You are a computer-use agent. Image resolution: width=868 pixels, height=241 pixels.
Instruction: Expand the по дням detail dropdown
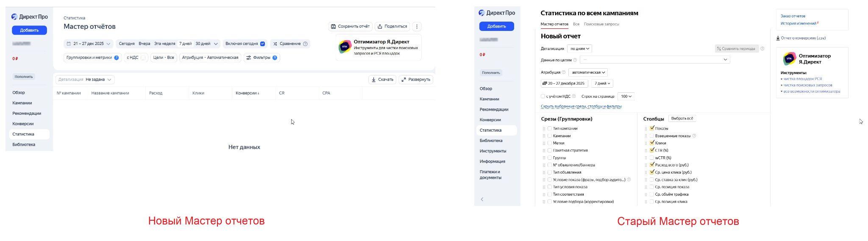click(x=579, y=49)
